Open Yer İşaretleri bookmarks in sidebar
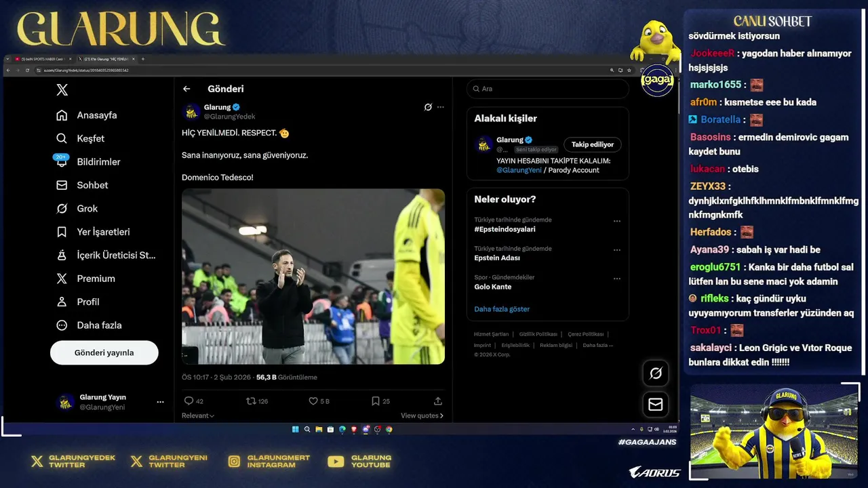 click(x=93, y=232)
